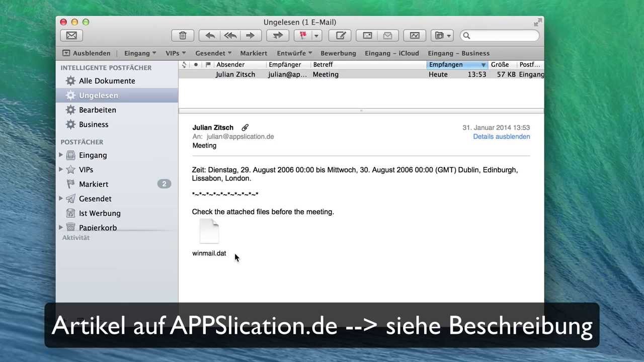Screen dimensions: 644x362
Task: Open the Eingang favorites dropdown
Action: click(140, 53)
